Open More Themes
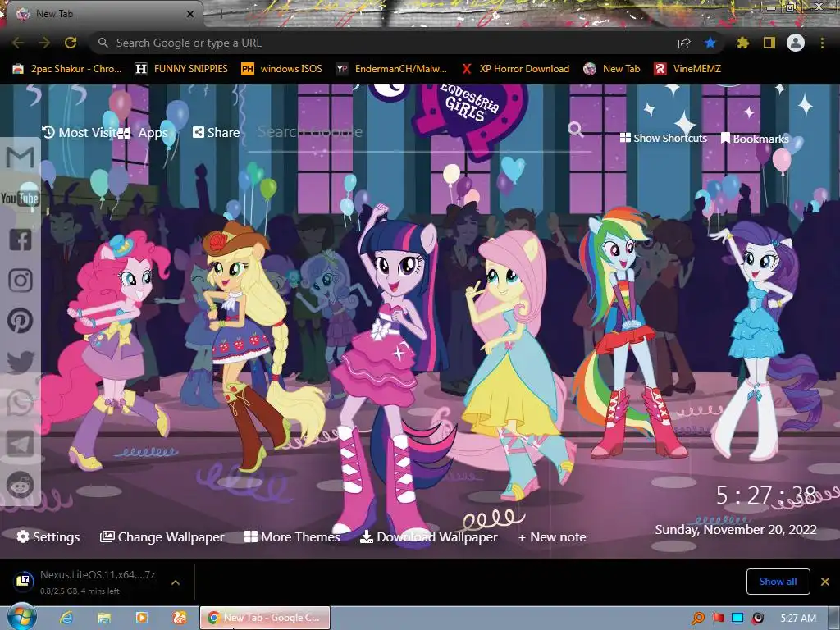 click(292, 536)
